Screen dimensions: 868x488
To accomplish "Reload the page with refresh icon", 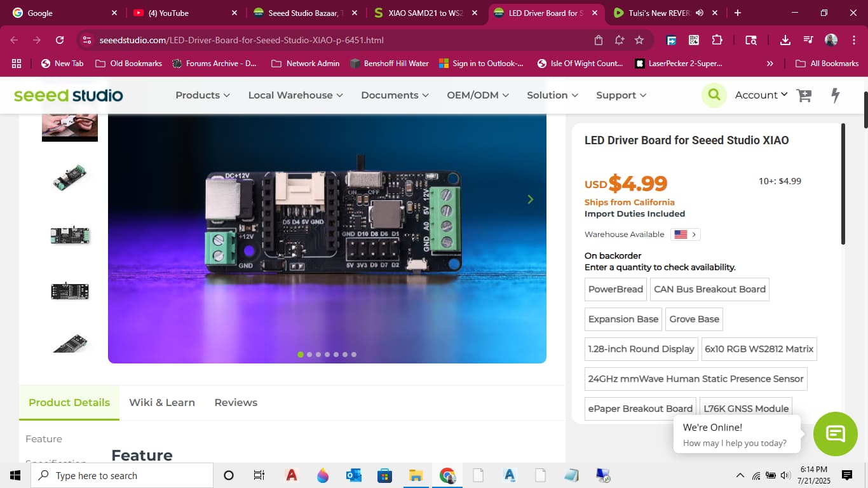I will 60,40.
